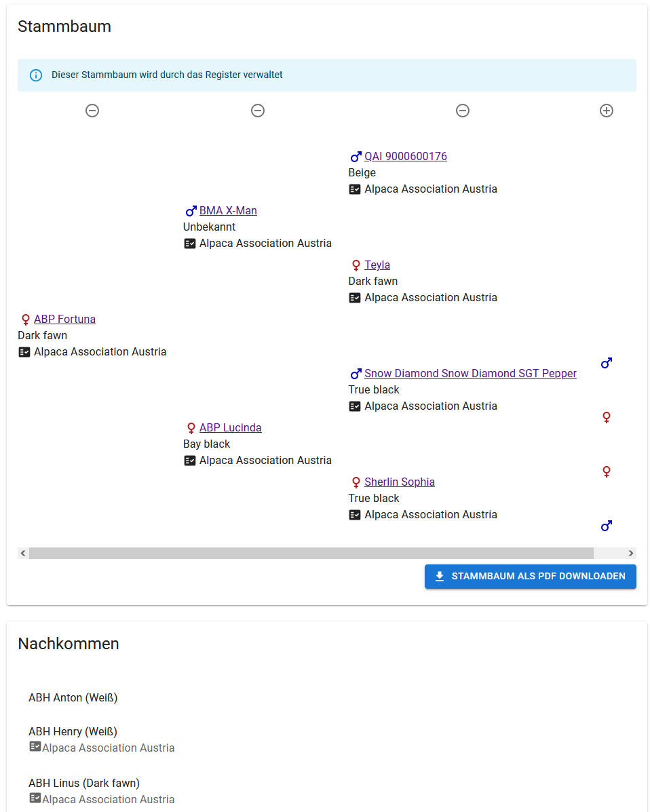Click the pedigree scrollbar left arrow
The height and width of the screenshot is (812, 650).
[x=23, y=553]
